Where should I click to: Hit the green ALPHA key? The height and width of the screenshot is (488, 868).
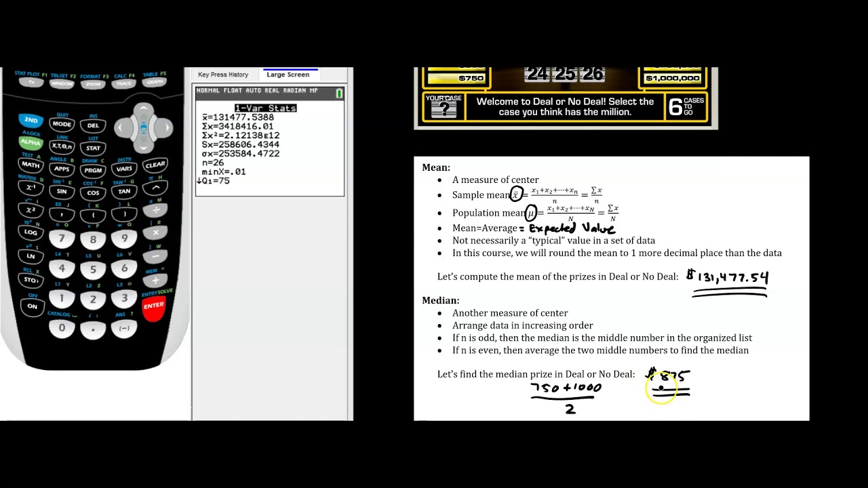coord(31,142)
